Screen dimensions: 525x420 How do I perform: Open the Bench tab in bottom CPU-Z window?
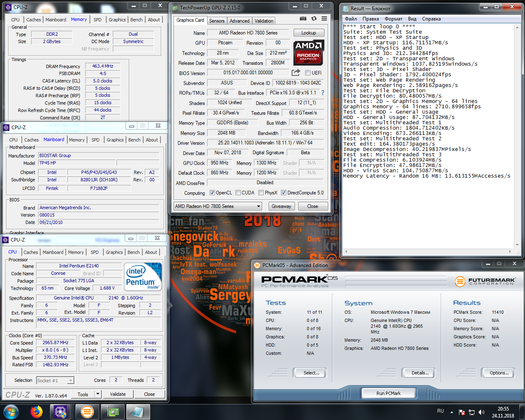[133, 252]
